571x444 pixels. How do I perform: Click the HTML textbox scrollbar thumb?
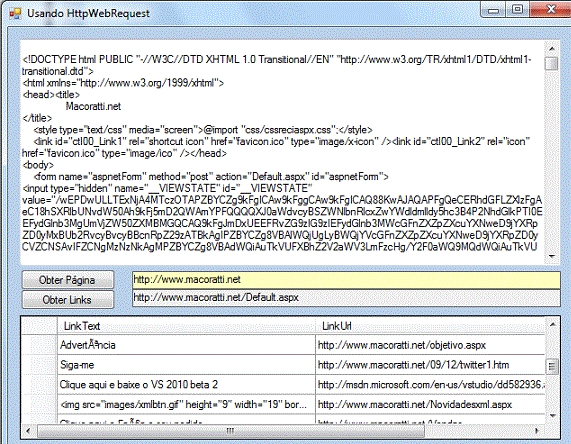552,63
